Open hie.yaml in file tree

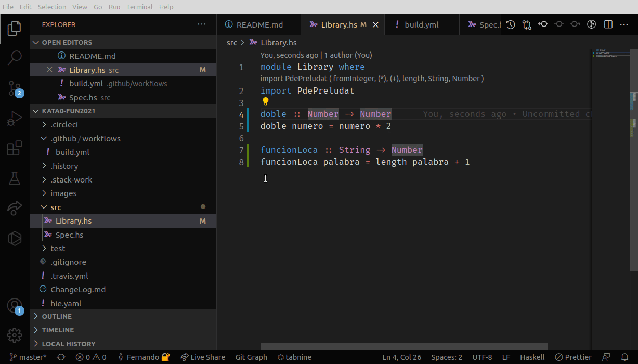pos(123,303)
